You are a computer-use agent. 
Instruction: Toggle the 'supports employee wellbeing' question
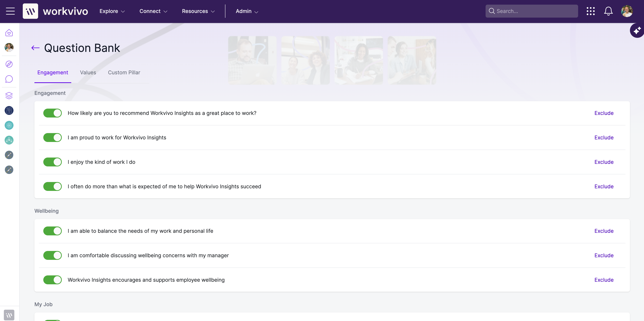pos(53,280)
